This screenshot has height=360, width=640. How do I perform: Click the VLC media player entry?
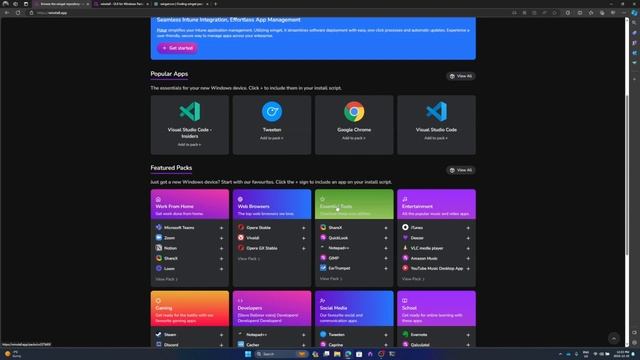[x=427, y=248]
